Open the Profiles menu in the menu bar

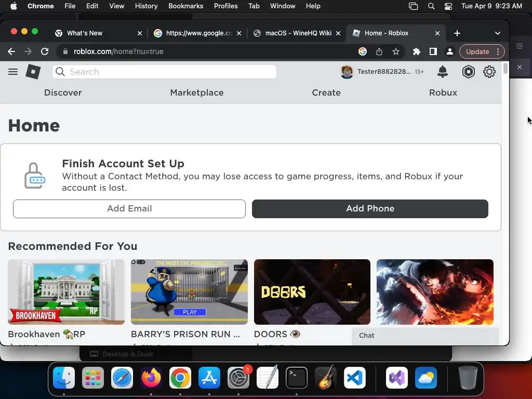225,6
